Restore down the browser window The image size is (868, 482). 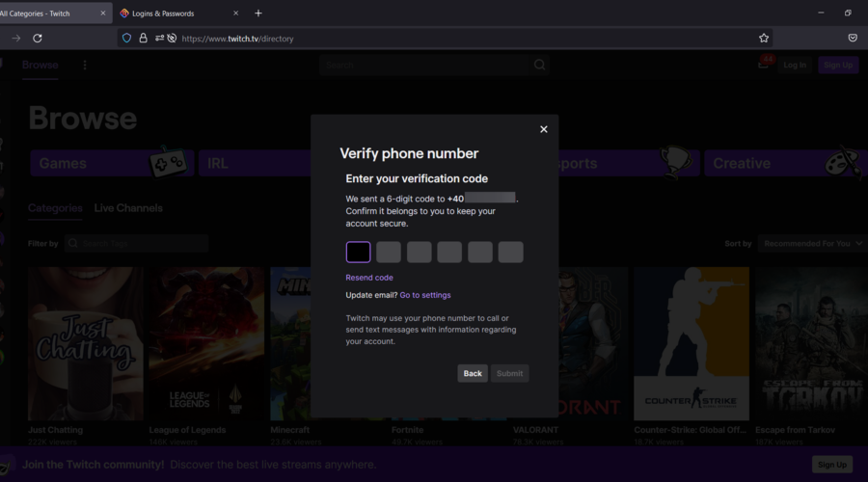pyautogui.click(x=848, y=13)
